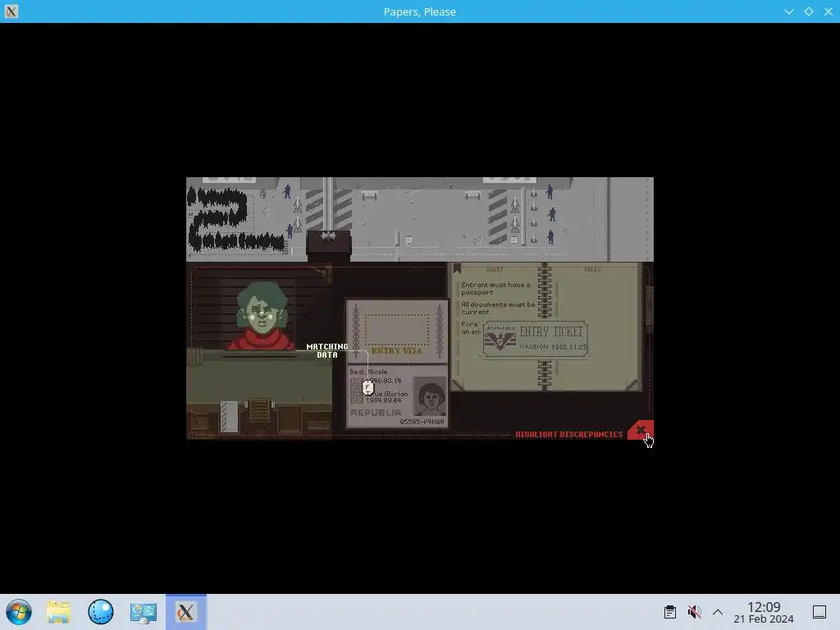Select the REPUBLIA country name on passport
840x630 pixels.
(376, 413)
